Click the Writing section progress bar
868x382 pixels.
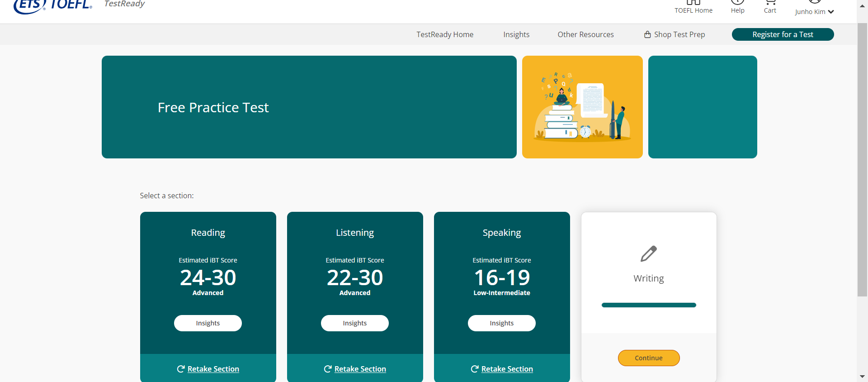[x=649, y=305]
